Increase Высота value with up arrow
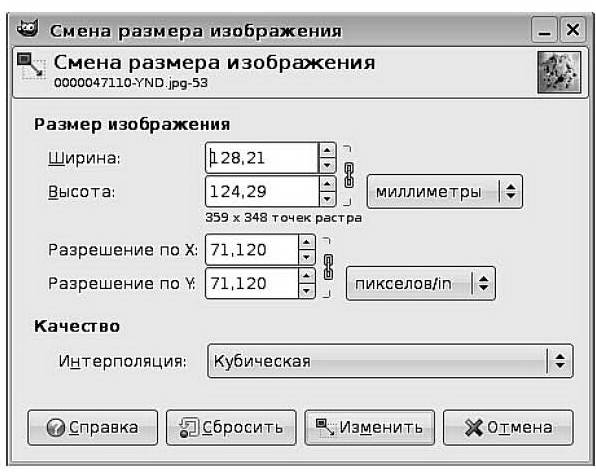Image resolution: width=596 pixels, height=472 pixels. [x=327, y=184]
